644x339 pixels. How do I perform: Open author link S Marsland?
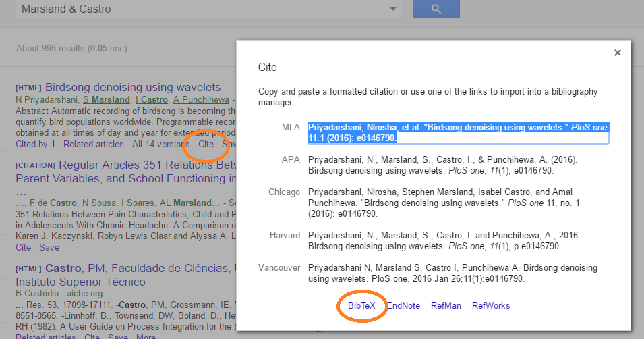[107, 99]
